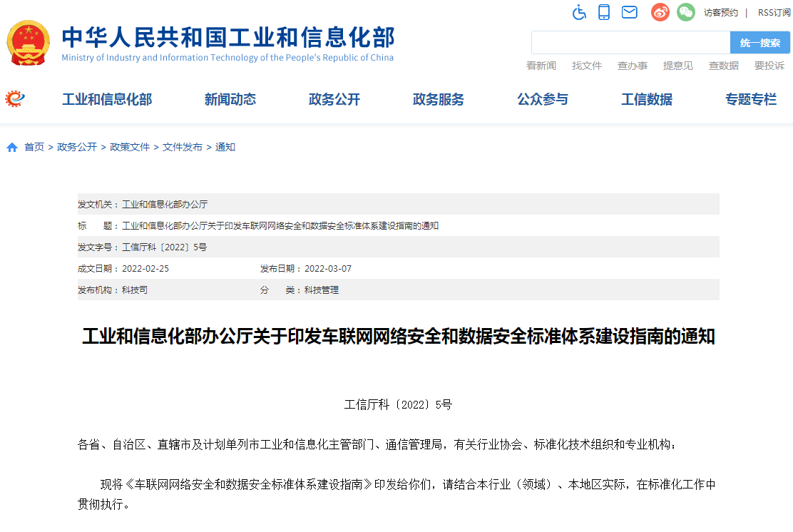Open the accessibility (无障碍) icon
The height and width of the screenshot is (532, 793).
(x=579, y=12)
